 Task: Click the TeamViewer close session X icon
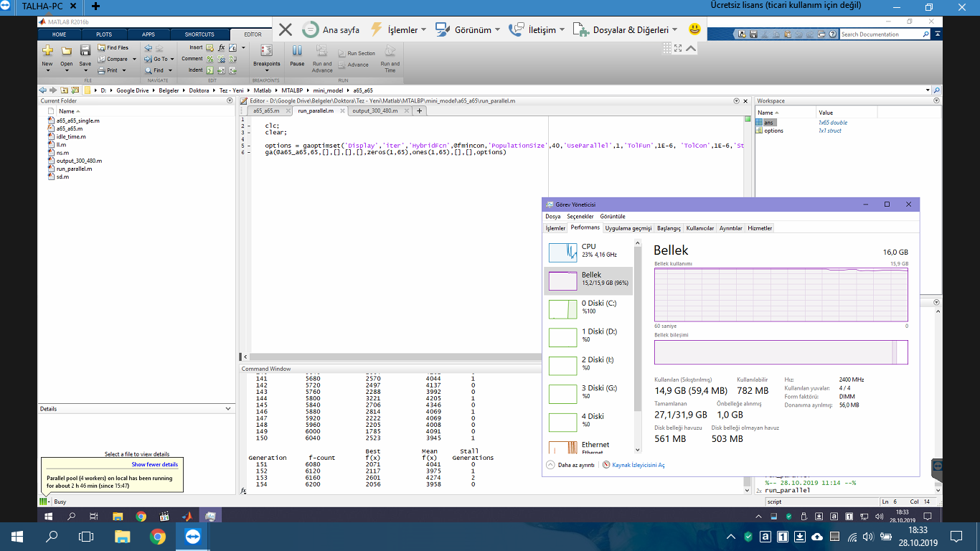pyautogui.click(x=285, y=29)
